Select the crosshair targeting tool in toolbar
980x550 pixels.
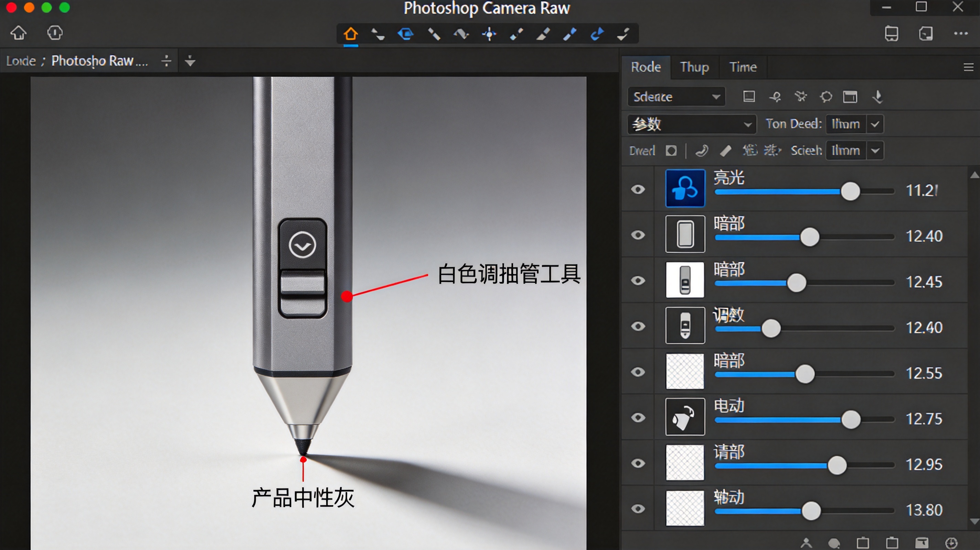[x=489, y=34]
